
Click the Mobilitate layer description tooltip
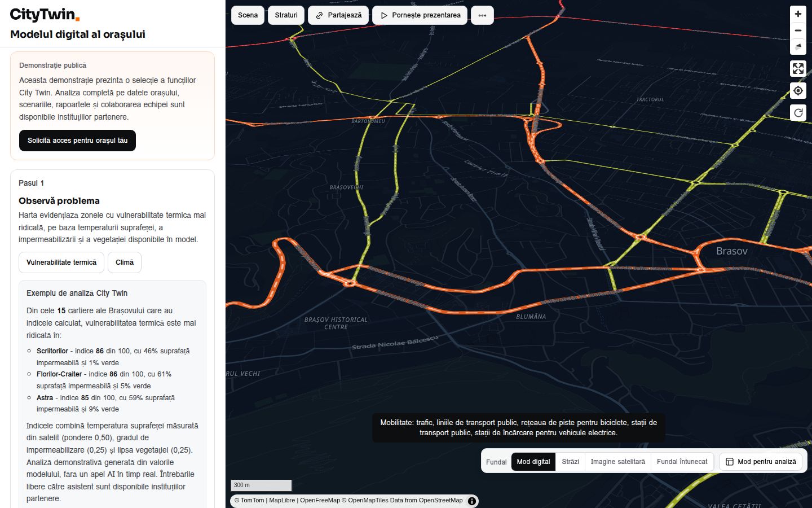[518, 428]
